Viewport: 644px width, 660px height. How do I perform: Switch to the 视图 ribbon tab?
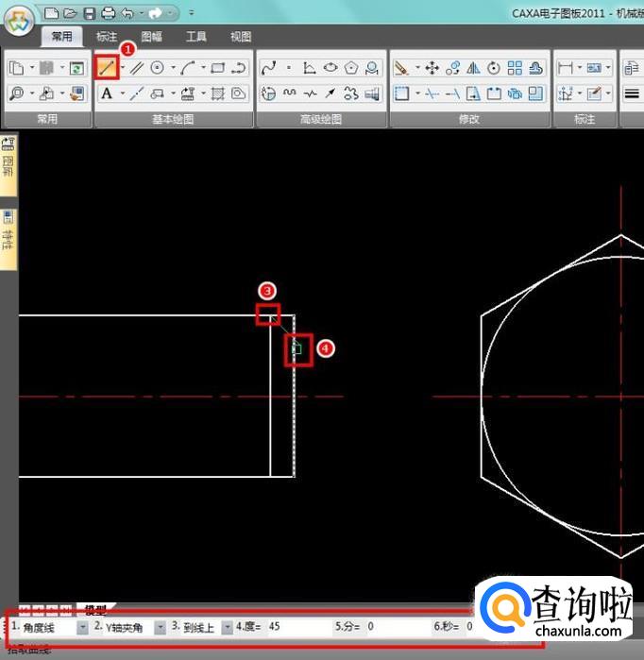coord(241,37)
